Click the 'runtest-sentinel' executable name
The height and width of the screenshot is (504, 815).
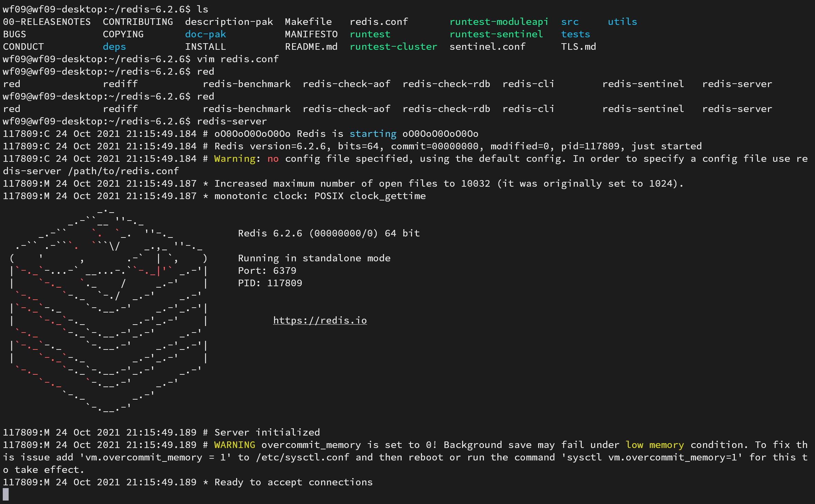point(496,34)
